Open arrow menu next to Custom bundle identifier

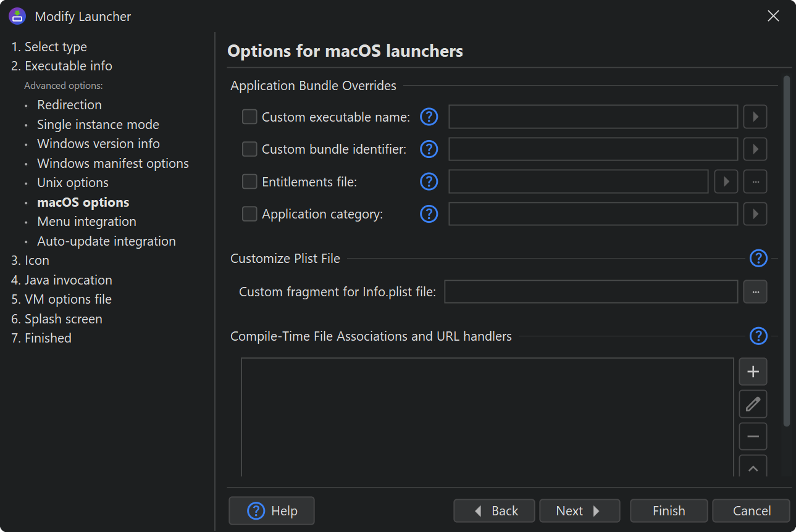tap(755, 149)
